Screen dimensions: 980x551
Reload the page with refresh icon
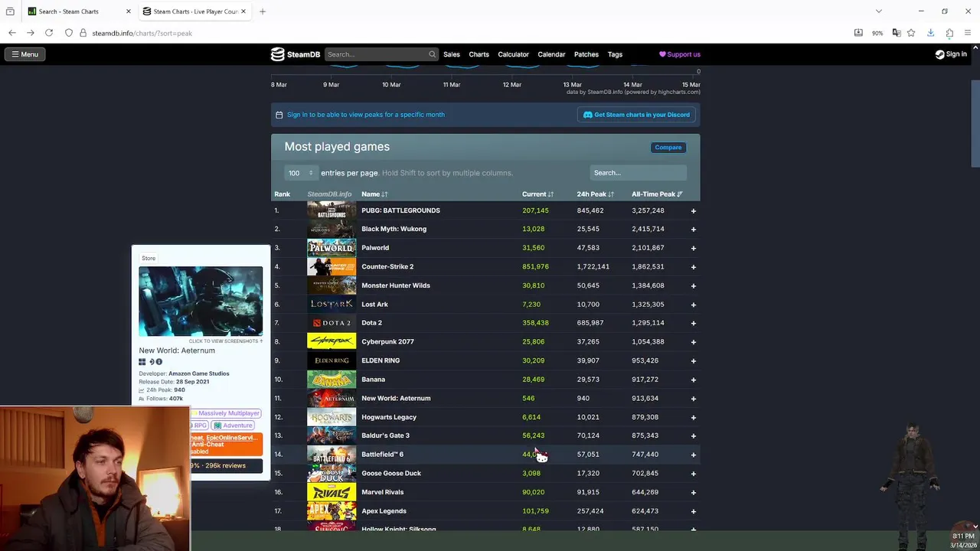pos(49,33)
